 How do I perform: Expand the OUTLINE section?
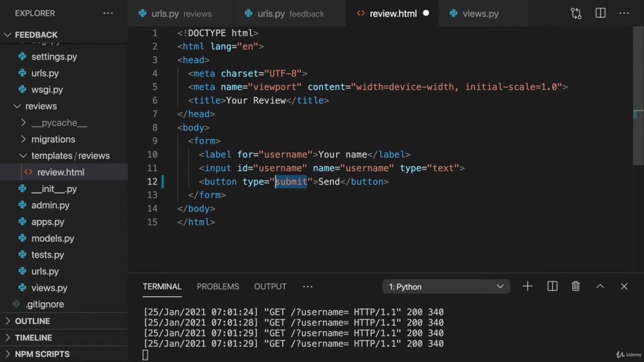32,321
